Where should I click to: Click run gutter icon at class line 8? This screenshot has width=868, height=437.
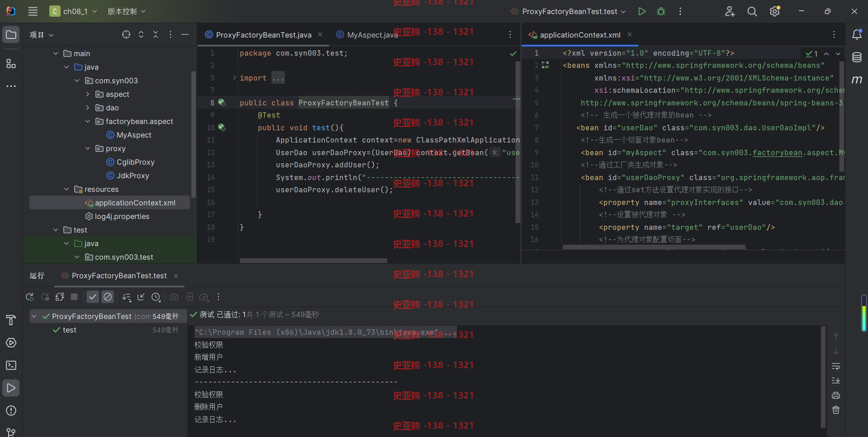pos(222,103)
